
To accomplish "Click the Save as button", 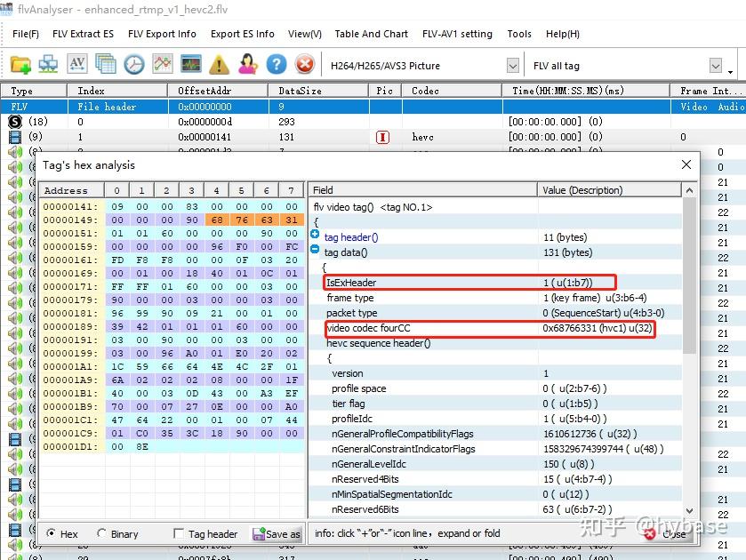I will click(277, 533).
